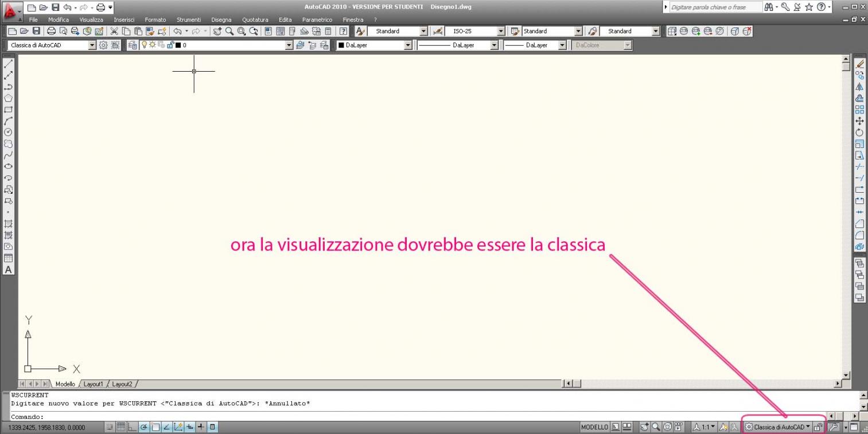Select the Polygon draw tool
868x434 pixels.
pyautogui.click(x=9, y=97)
